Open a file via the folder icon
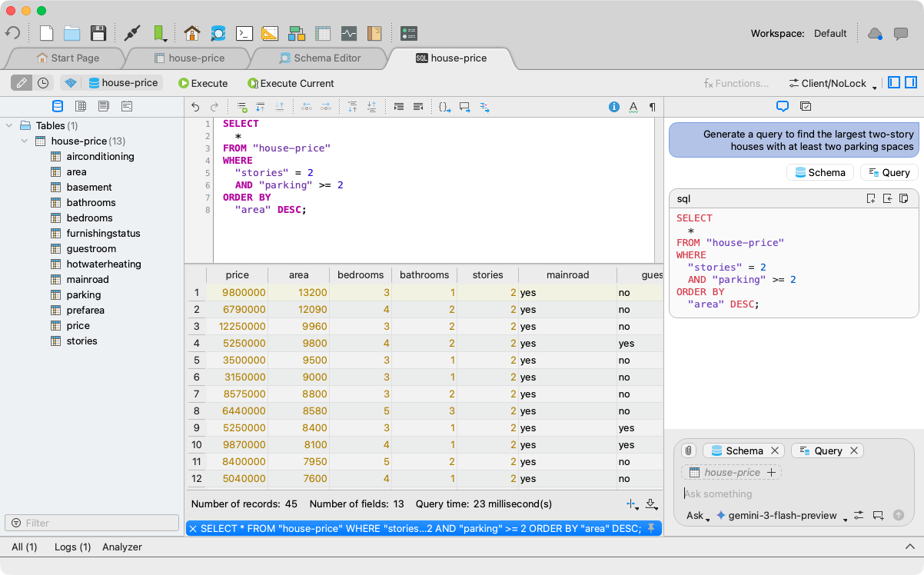 coord(72,33)
